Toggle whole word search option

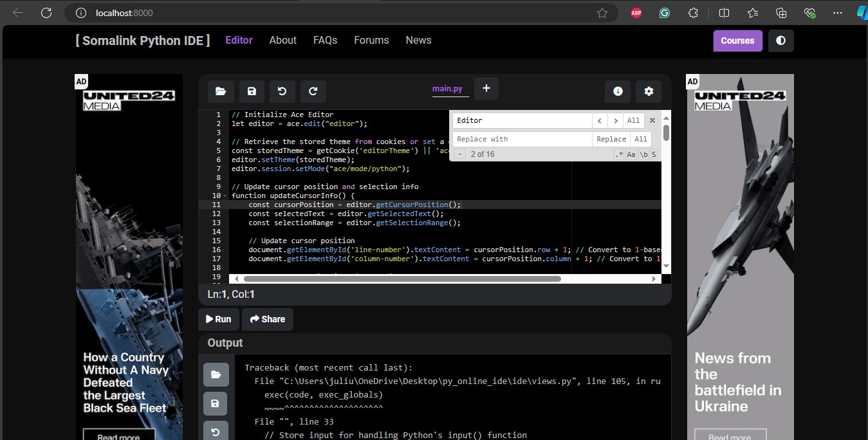(643, 154)
